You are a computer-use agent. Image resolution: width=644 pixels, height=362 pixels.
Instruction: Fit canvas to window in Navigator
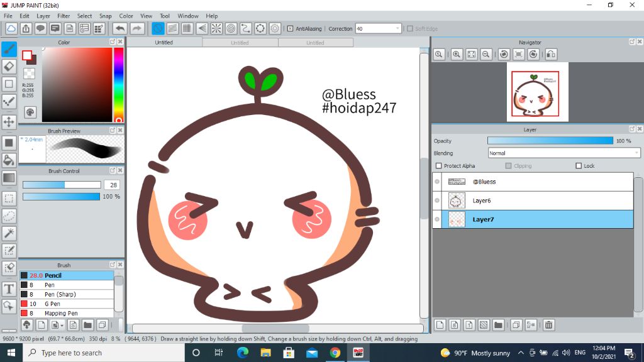point(472,54)
